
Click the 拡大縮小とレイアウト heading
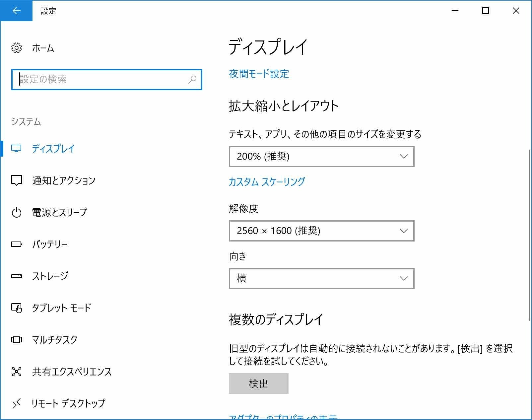(284, 106)
